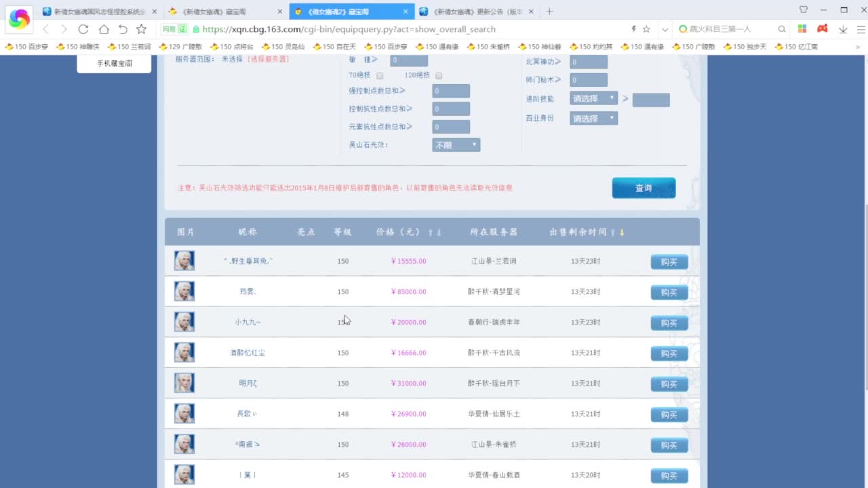The height and width of the screenshot is (488, 868).
Task: Click the browser refresh icon
Action: pyautogui.click(x=83, y=29)
